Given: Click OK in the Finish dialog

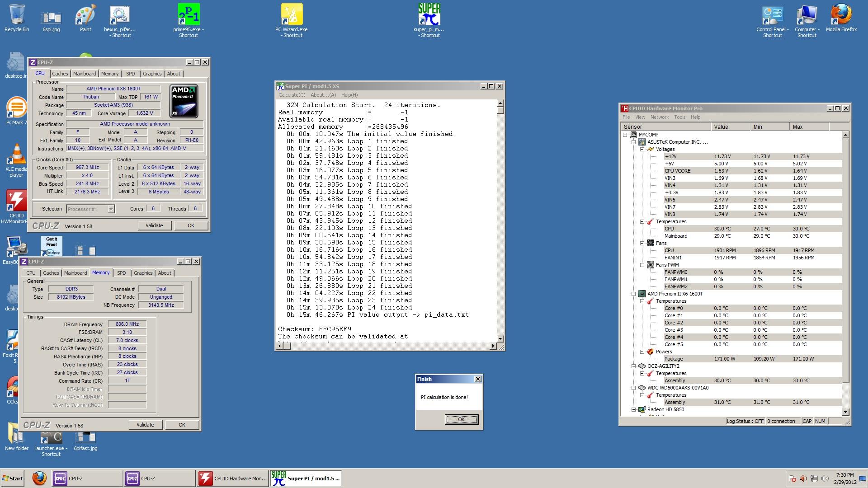Looking at the screenshot, I should coord(461,419).
